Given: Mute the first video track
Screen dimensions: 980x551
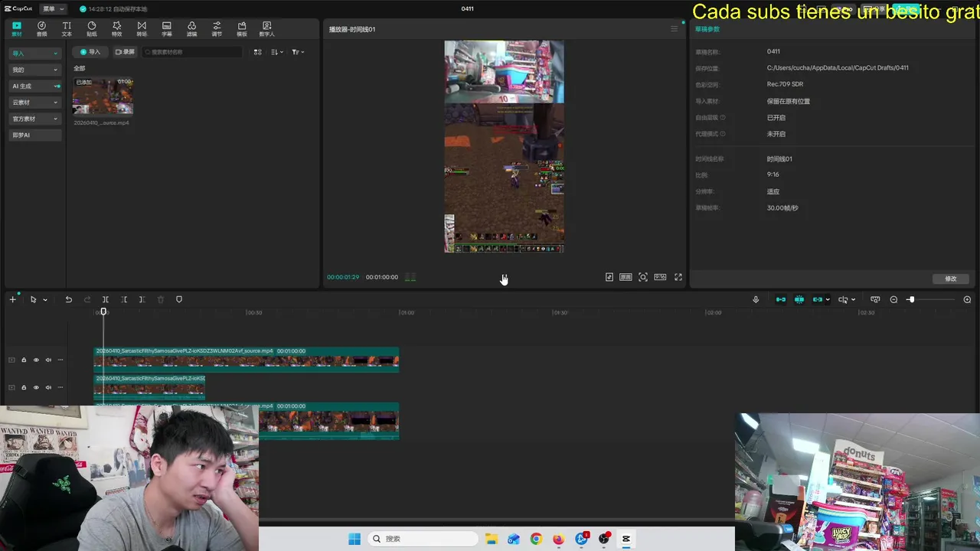Looking at the screenshot, I should tap(48, 360).
